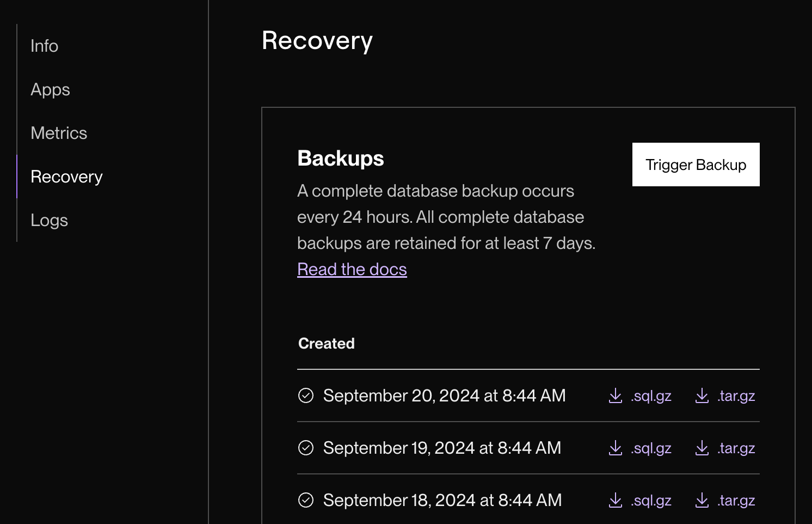Open the Info section
812x524 pixels.
[44, 46]
